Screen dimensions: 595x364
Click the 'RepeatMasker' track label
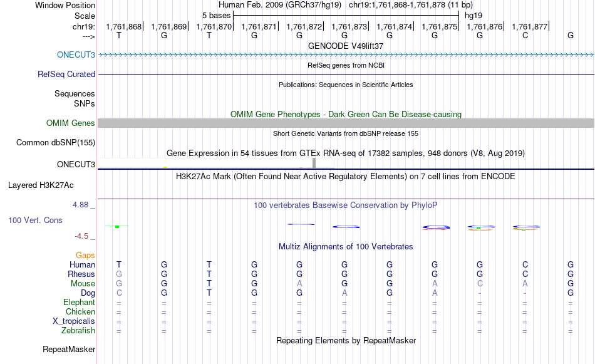(69, 349)
